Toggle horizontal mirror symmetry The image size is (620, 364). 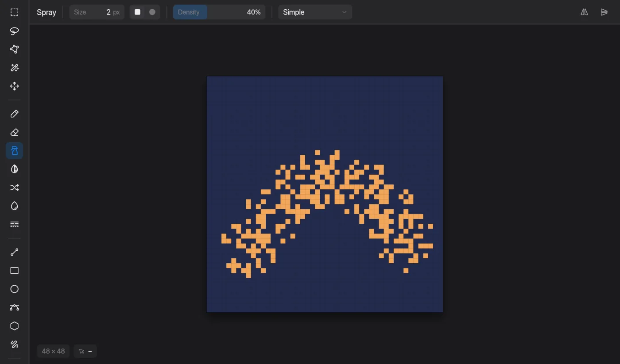pos(585,12)
